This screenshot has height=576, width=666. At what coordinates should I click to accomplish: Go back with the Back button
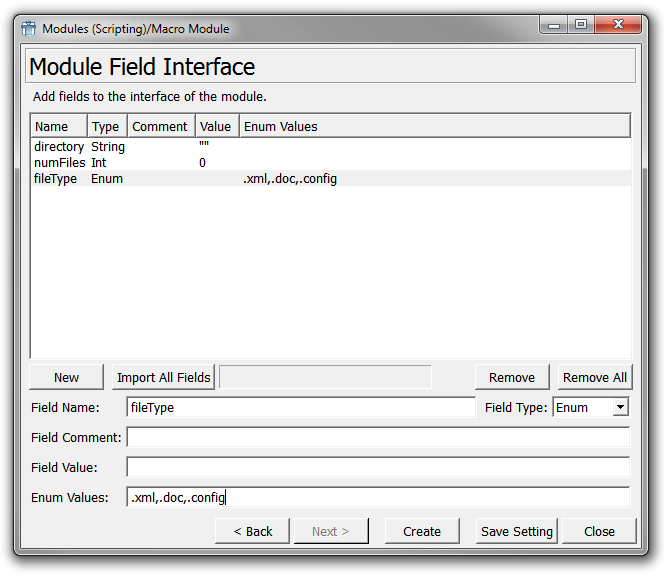tap(252, 531)
